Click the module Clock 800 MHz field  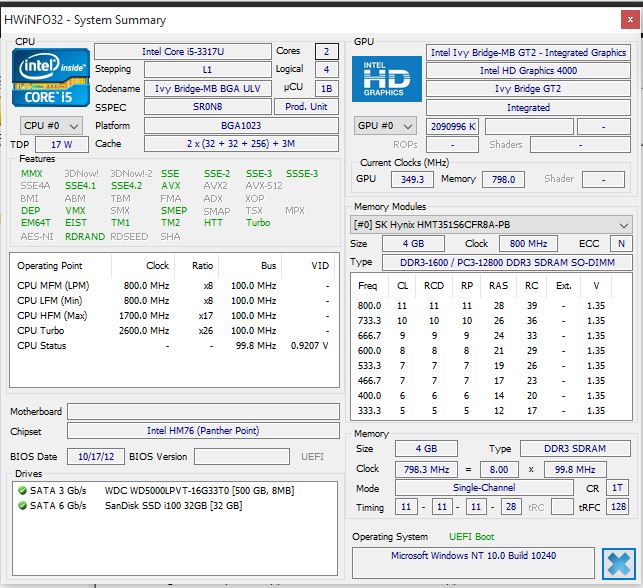pyautogui.click(x=528, y=244)
